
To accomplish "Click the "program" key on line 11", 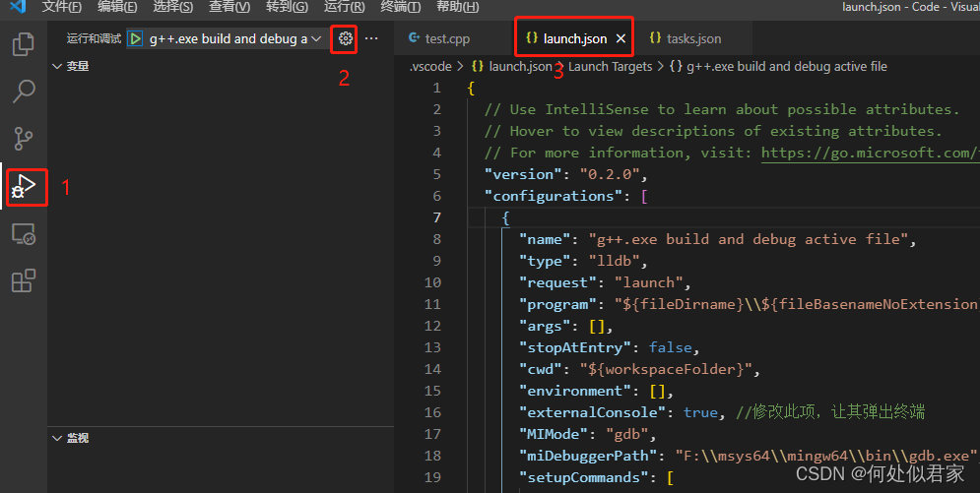I will 557,304.
